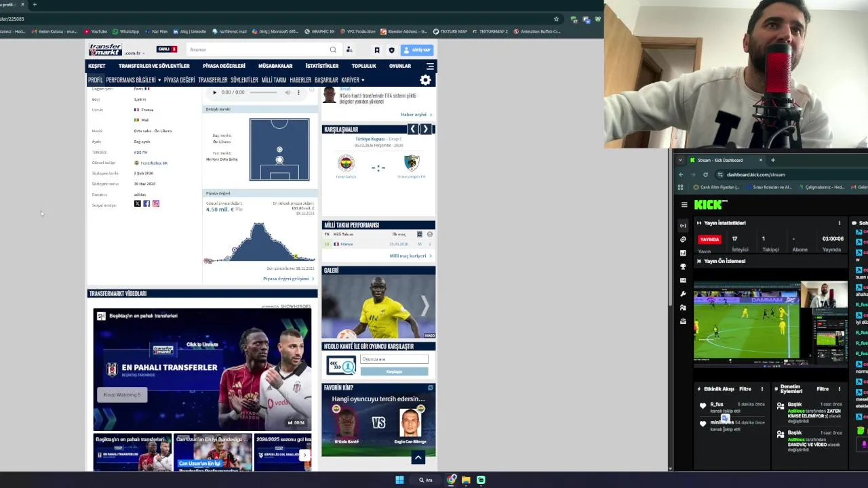
Task: Click the Windows Start button on taskbar
Action: [x=399, y=480]
